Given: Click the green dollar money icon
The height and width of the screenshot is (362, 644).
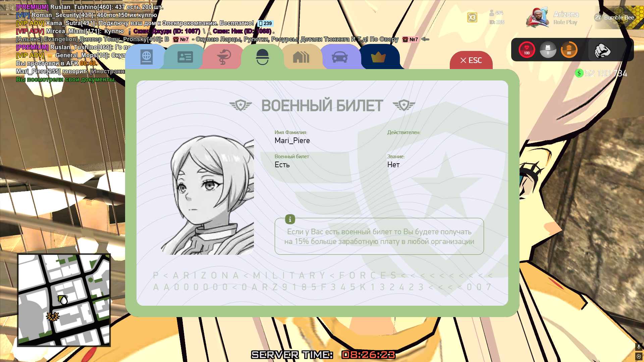Looking at the screenshot, I should coord(579,73).
